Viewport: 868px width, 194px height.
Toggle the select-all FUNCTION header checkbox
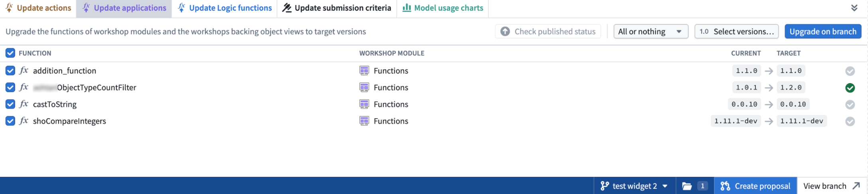tap(10, 53)
